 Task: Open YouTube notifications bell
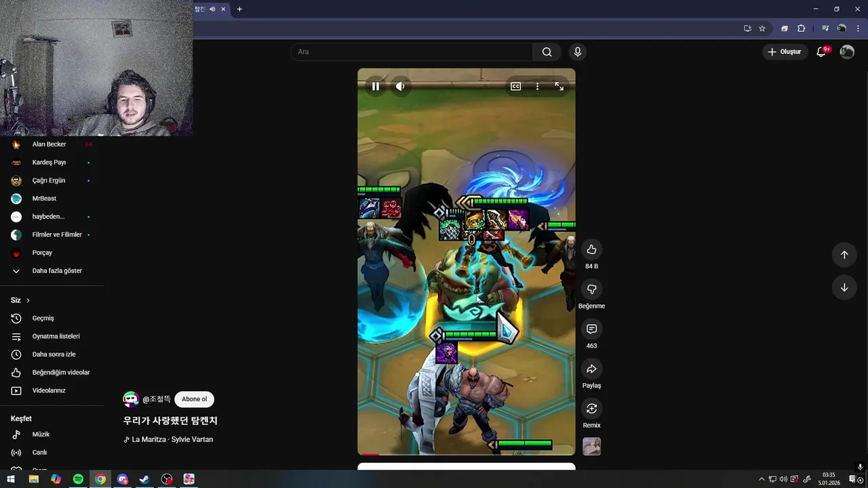tap(821, 52)
